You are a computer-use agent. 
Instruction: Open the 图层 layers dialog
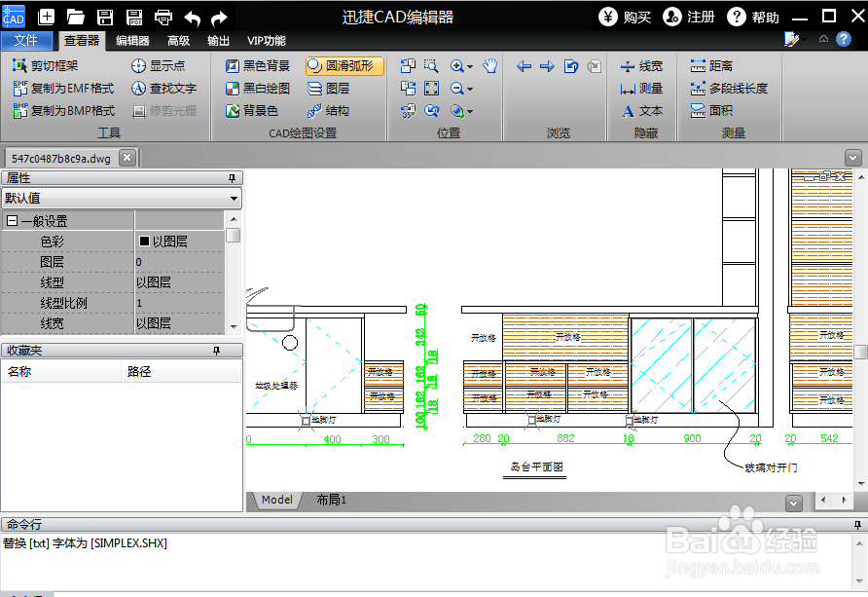tap(328, 88)
